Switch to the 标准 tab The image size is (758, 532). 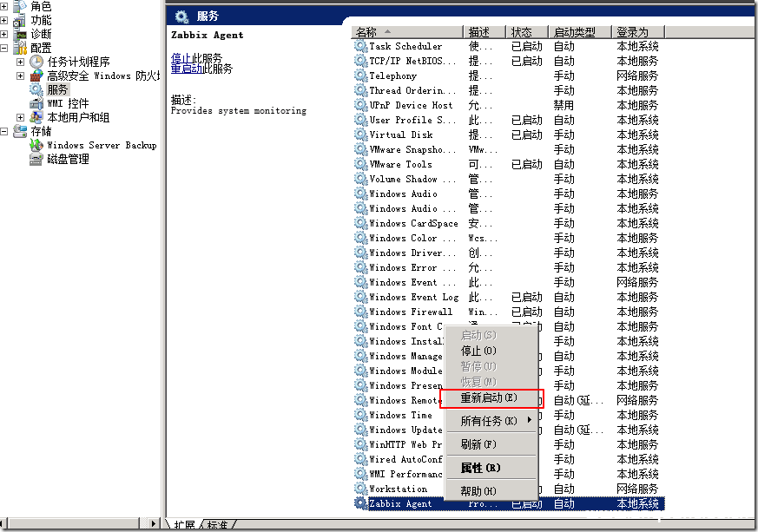pyautogui.click(x=217, y=524)
